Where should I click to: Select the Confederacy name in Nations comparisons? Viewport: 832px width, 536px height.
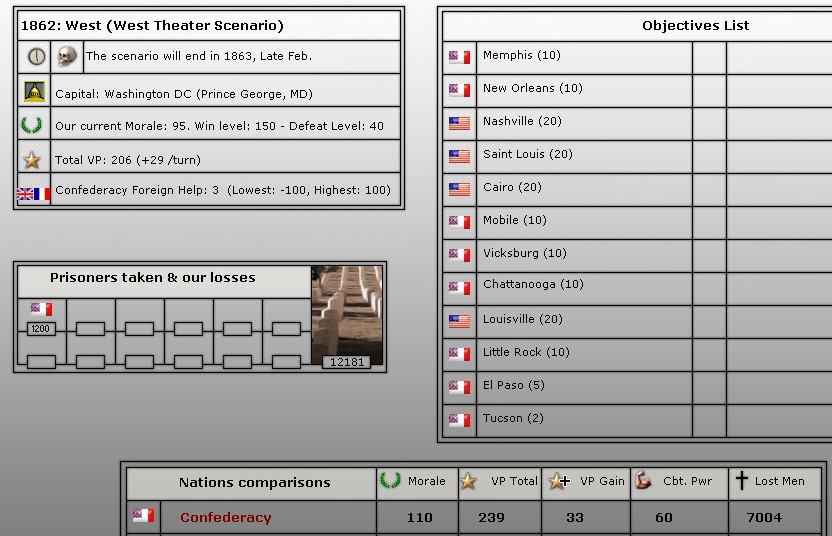point(225,517)
